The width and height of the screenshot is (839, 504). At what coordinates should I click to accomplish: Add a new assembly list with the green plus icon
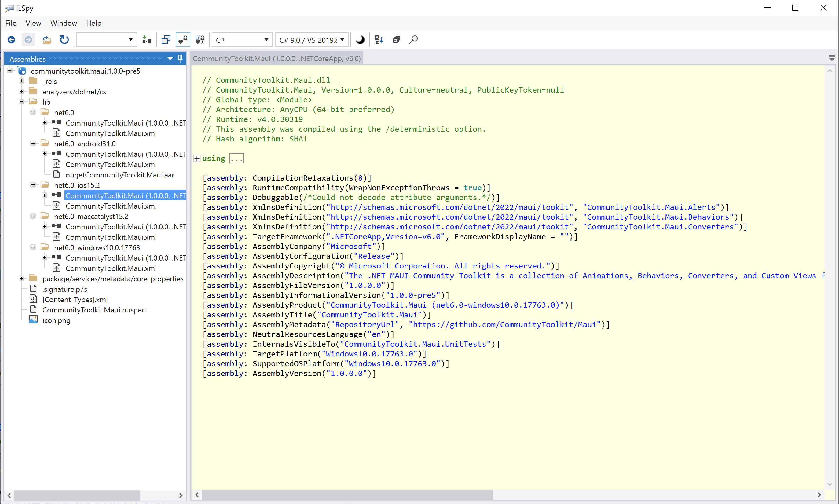point(146,39)
